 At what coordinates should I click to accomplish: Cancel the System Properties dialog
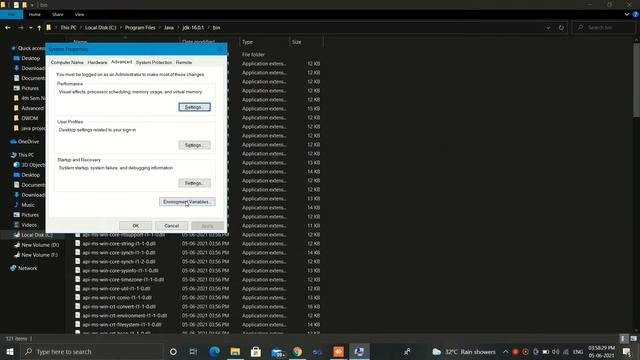tap(171, 226)
